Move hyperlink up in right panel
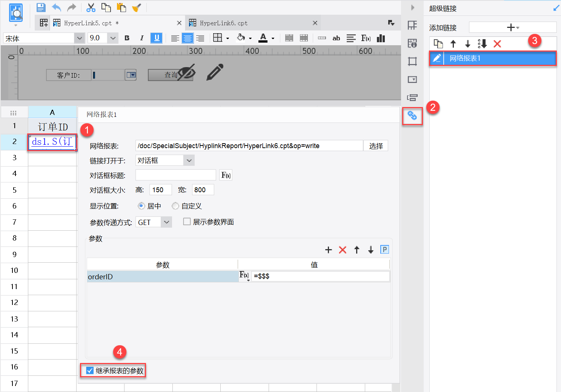This screenshot has width=561, height=392. [x=453, y=44]
